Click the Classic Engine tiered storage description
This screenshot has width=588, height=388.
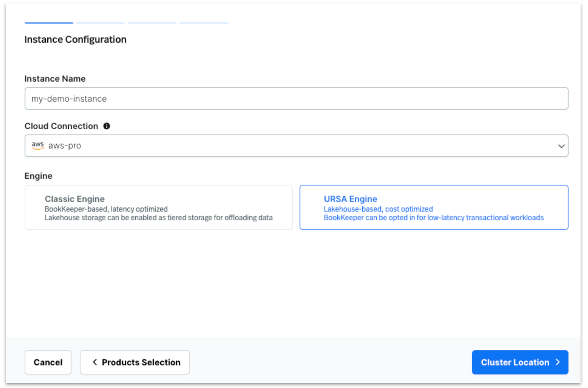[158, 218]
